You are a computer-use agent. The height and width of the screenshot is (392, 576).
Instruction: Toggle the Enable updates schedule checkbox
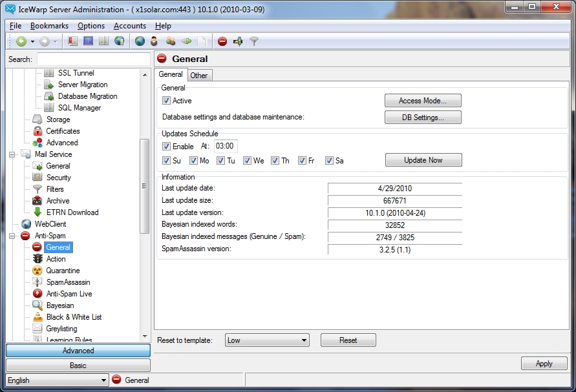pos(167,147)
